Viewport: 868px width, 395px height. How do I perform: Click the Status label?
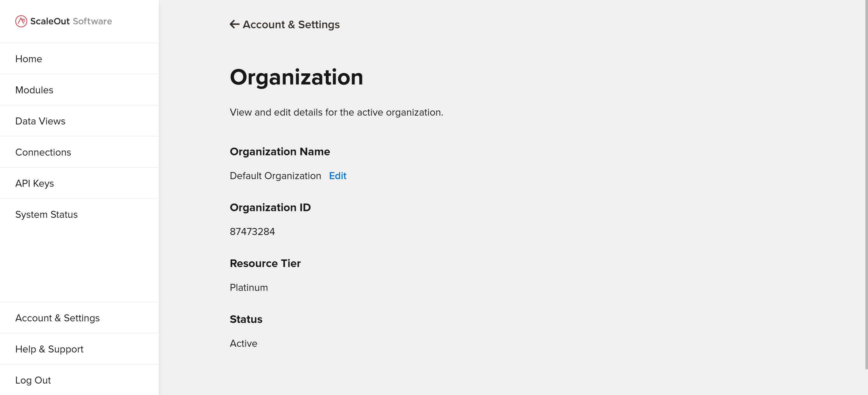pos(246,319)
